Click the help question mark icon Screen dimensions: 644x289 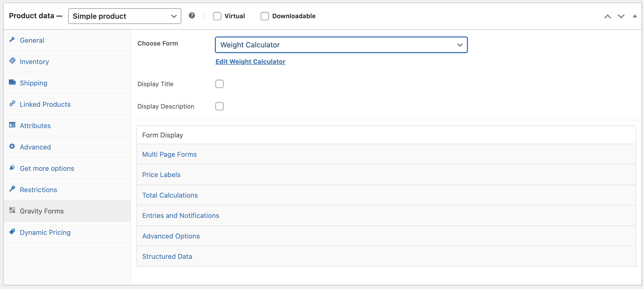[x=192, y=15]
